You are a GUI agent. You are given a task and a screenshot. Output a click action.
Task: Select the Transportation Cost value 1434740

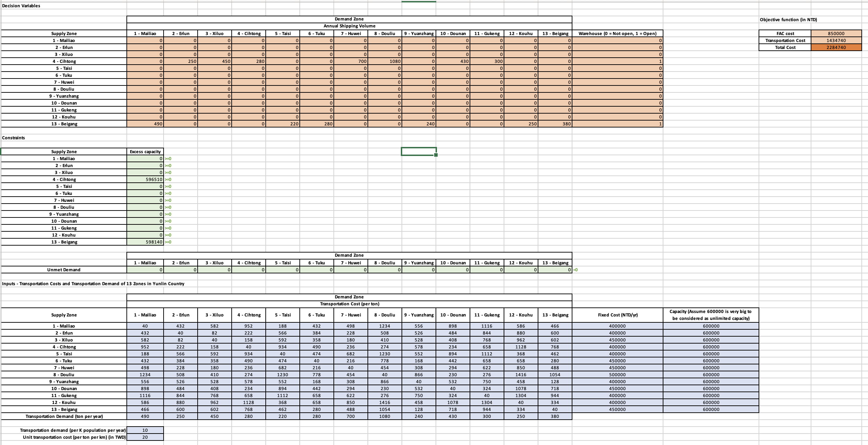[x=836, y=41]
